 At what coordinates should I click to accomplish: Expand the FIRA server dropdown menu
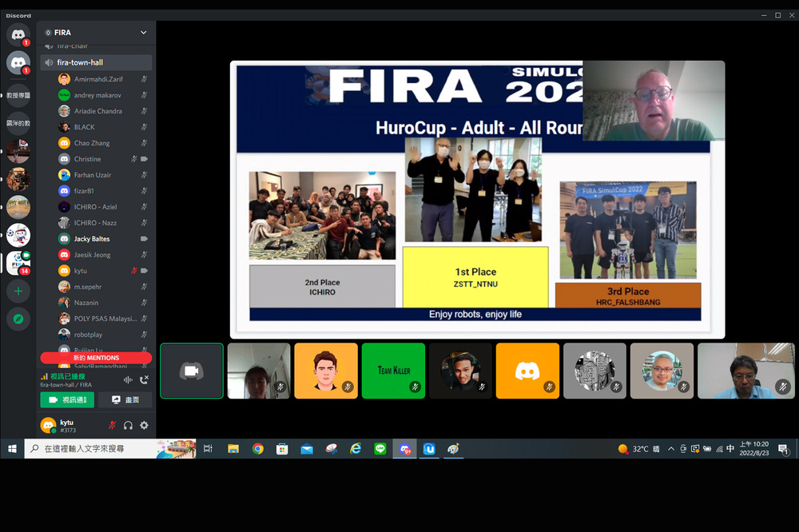pos(143,33)
